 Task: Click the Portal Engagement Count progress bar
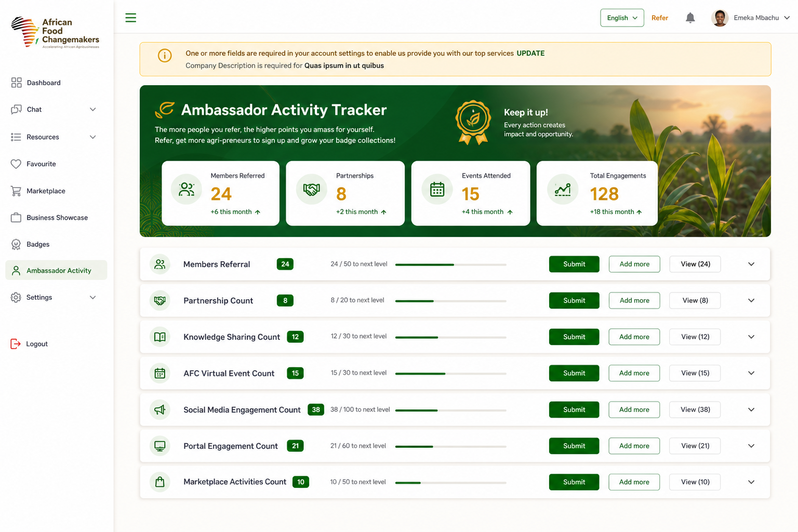451,446
